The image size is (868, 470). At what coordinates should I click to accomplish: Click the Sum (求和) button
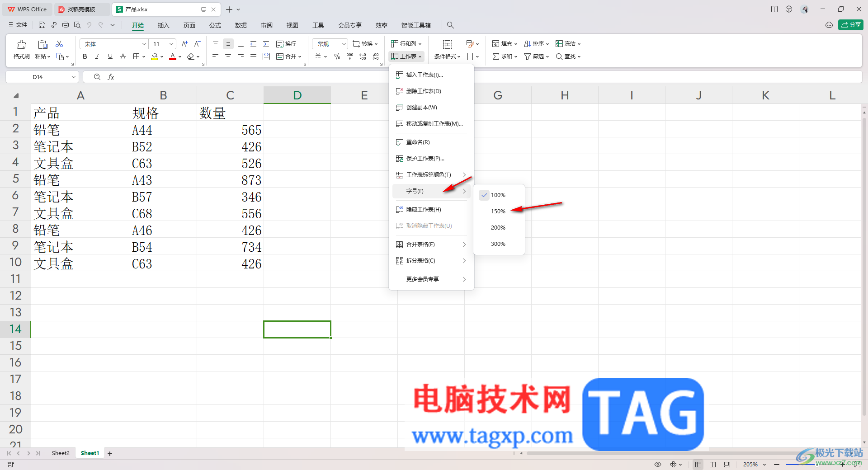tap(505, 56)
